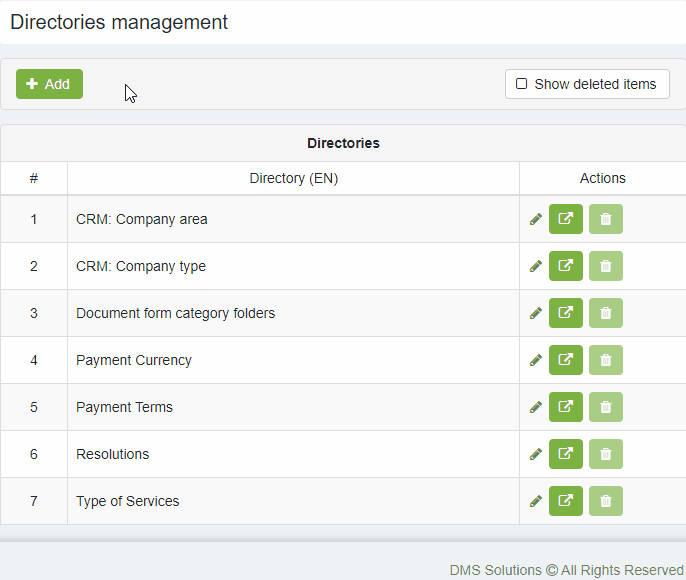Click the trash icon for Resolutions

point(606,454)
